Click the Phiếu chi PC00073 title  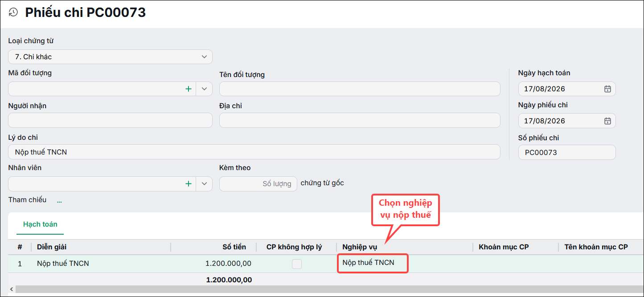click(x=86, y=12)
